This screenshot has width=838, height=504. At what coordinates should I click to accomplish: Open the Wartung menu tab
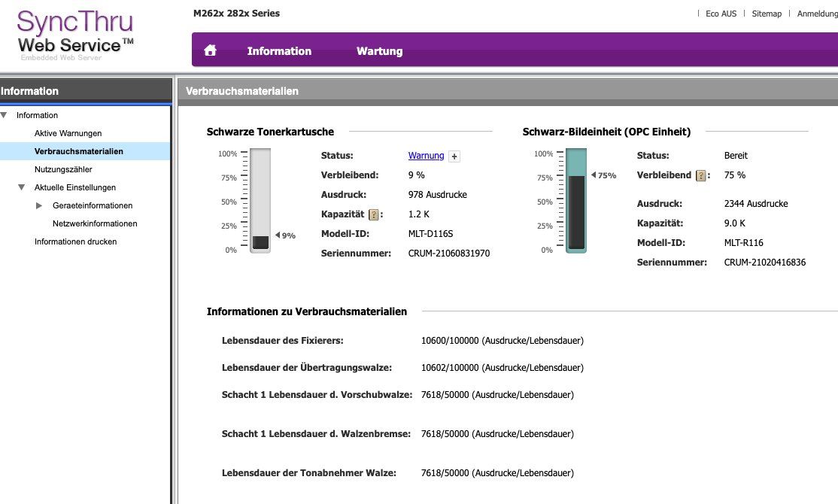[379, 50]
